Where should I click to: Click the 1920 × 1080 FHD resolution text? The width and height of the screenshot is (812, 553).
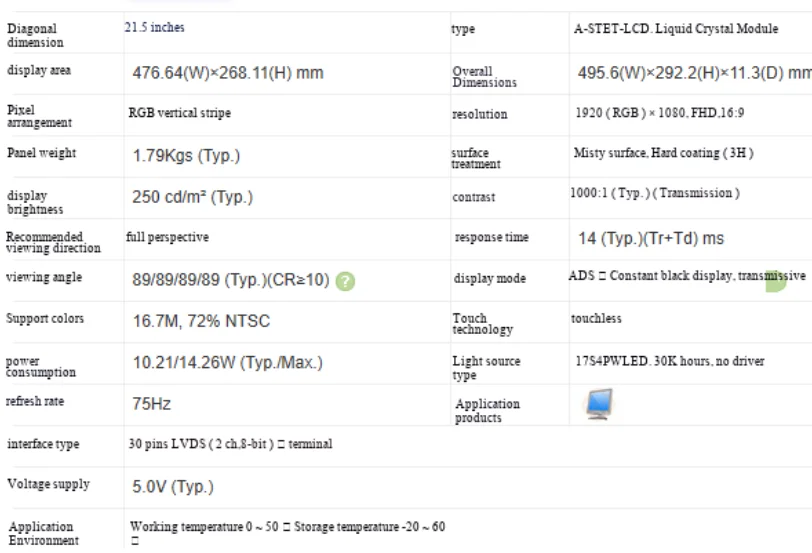point(660,113)
